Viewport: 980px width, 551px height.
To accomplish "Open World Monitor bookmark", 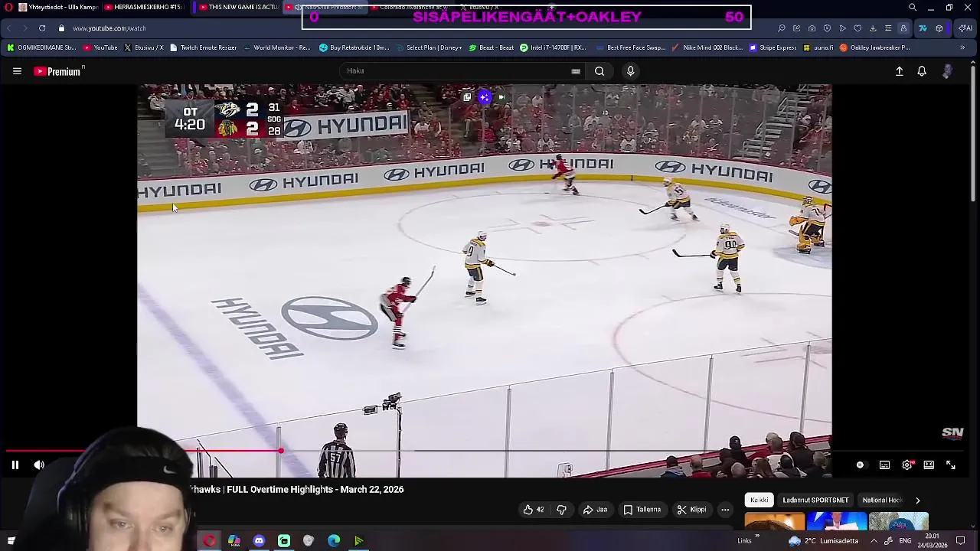I will pos(276,47).
